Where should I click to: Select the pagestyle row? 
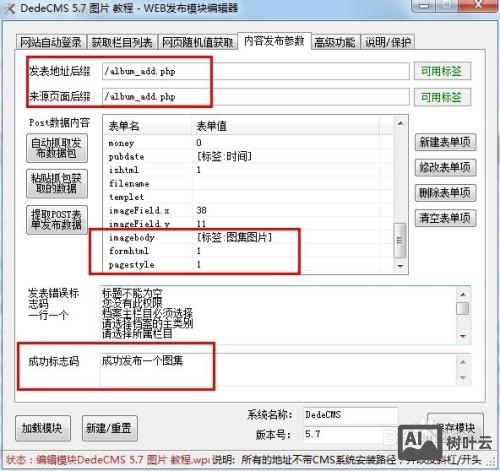click(x=248, y=265)
